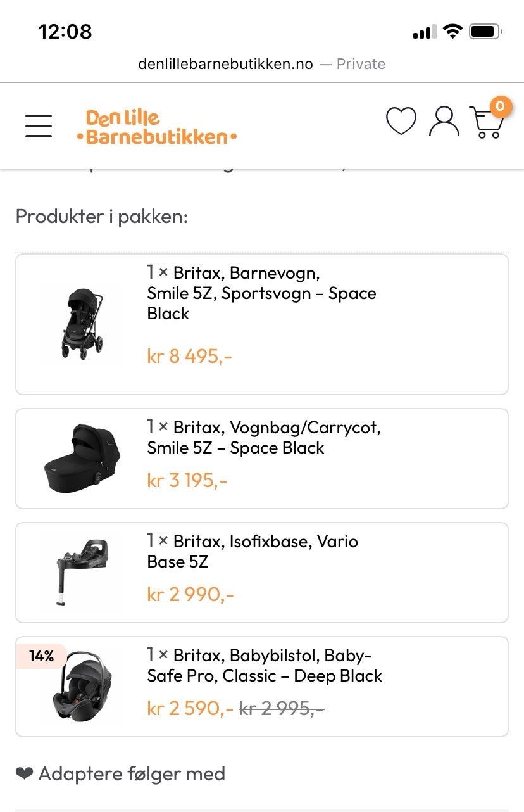This screenshot has height=812, width=524.
Task: Open the Baby-Safe Pro car seat image
Action: [x=81, y=688]
